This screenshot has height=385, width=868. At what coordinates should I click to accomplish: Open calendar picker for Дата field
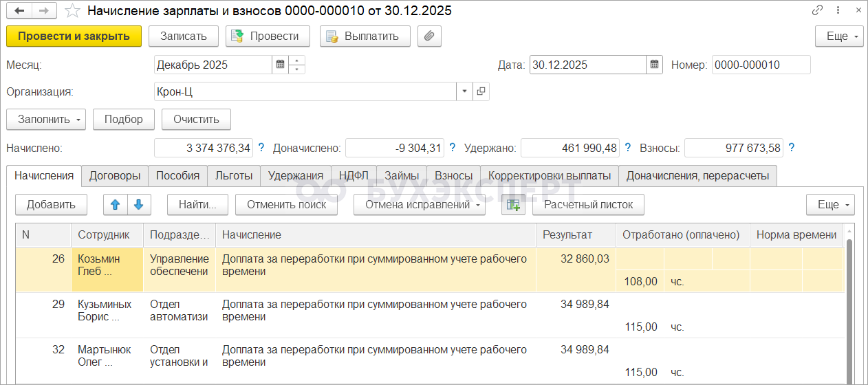point(655,65)
